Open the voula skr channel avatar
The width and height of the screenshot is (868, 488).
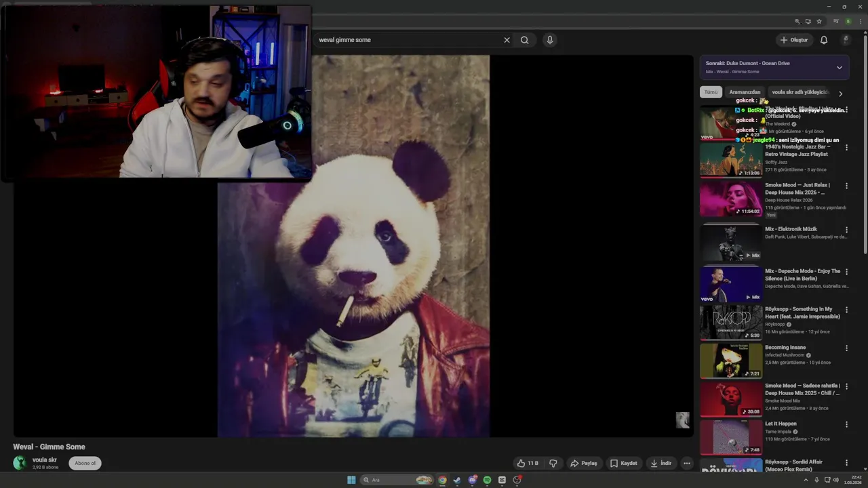[x=20, y=463]
